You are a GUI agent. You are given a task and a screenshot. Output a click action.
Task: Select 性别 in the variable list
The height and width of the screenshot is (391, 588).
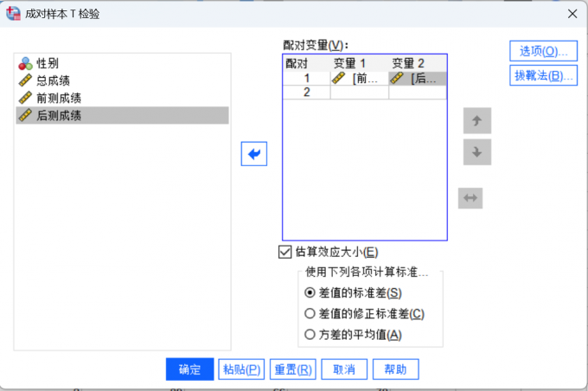tap(122, 63)
